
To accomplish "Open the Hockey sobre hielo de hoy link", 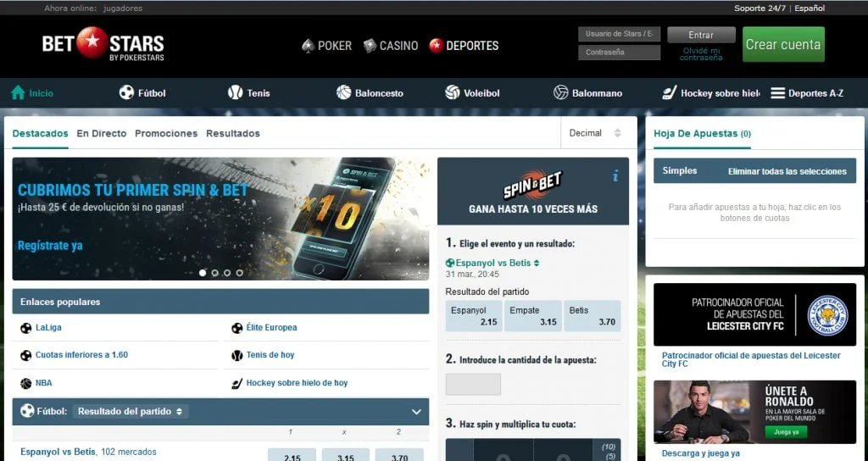I will pyautogui.click(x=297, y=383).
